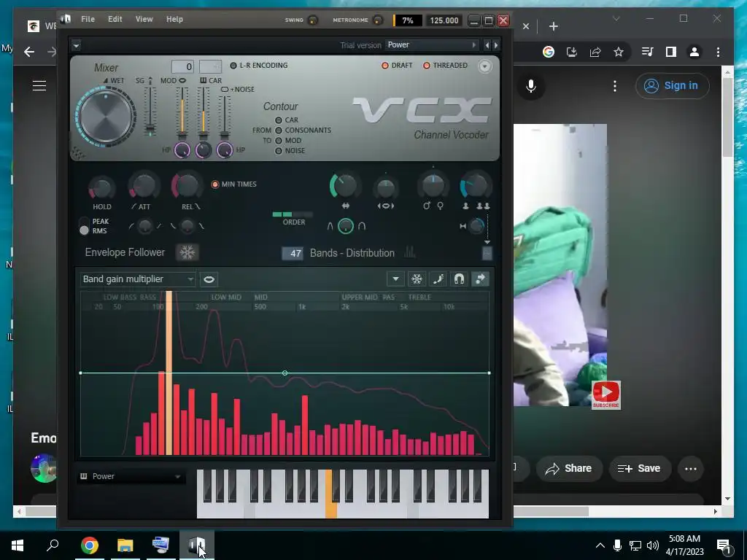Click the taskbar search magnifier
Screen dimensions: 747x560
click(x=53, y=545)
